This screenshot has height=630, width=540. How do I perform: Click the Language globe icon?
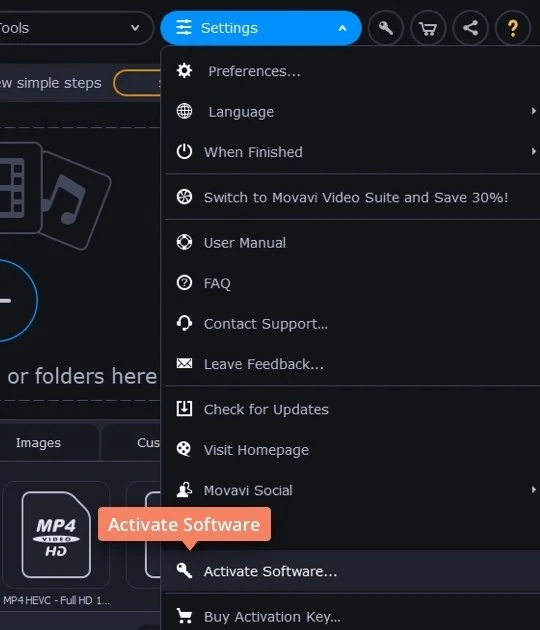[x=184, y=111]
